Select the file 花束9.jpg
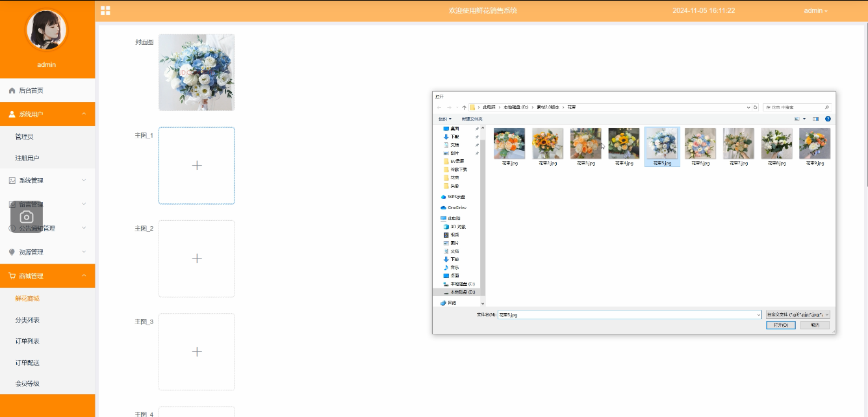The image size is (868, 417). pos(815,147)
